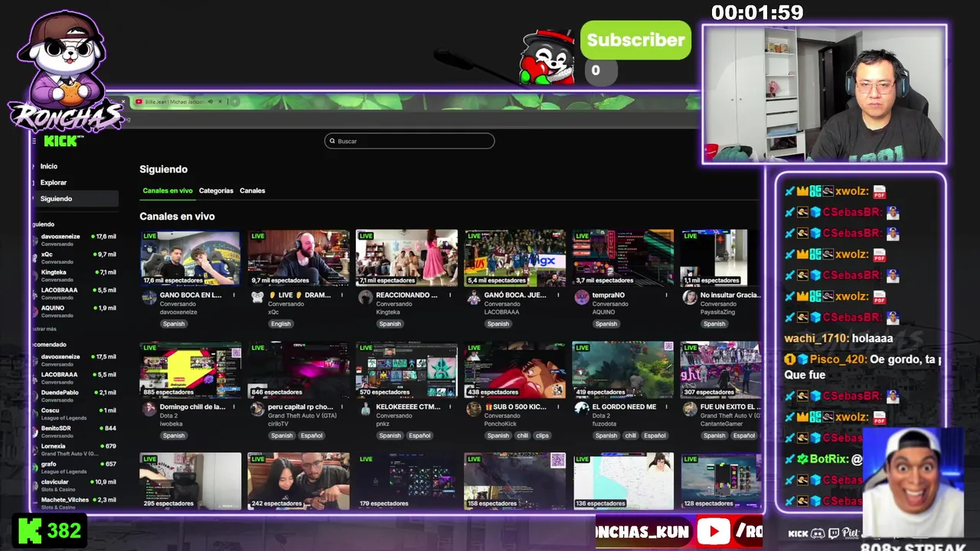Open thumbnail showing 242 espectadores
980x551 pixels.
(x=299, y=481)
